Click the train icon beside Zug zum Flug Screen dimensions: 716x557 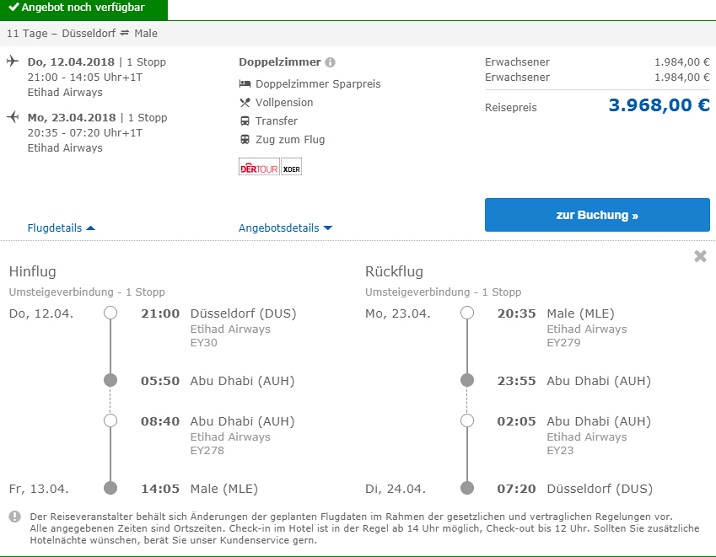[245, 140]
